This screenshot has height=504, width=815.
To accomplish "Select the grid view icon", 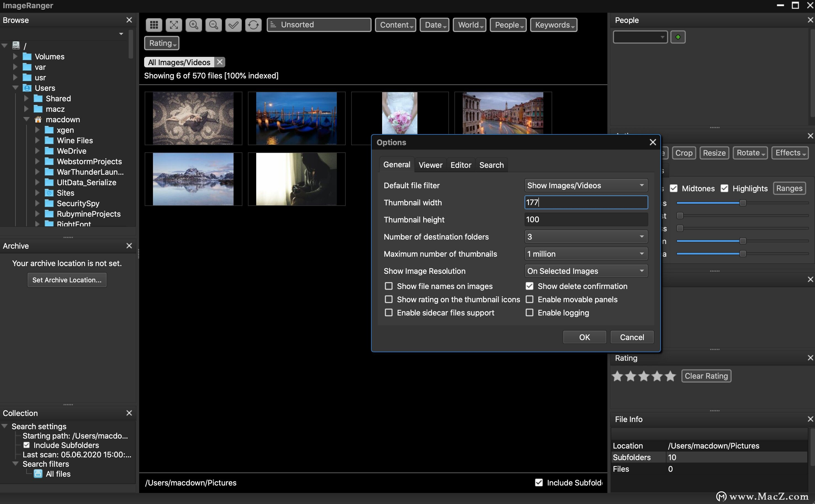I will click(154, 25).
